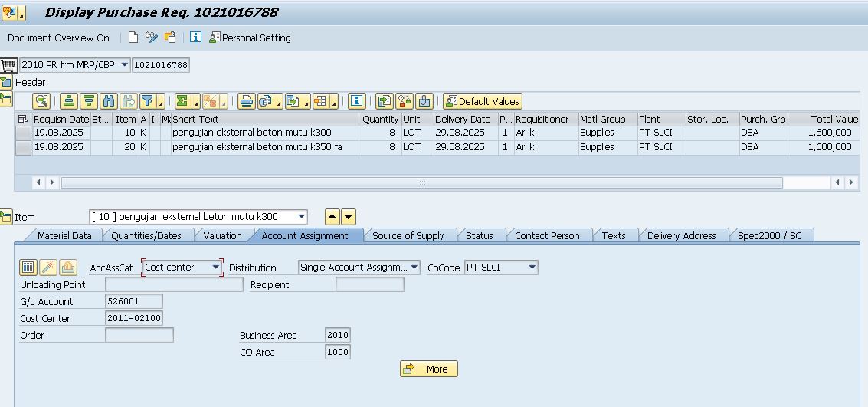Image resolution: width=868 pixels, height=407 pixels.
Task: Click Document Overview On
Action: [x=59, y=38]
